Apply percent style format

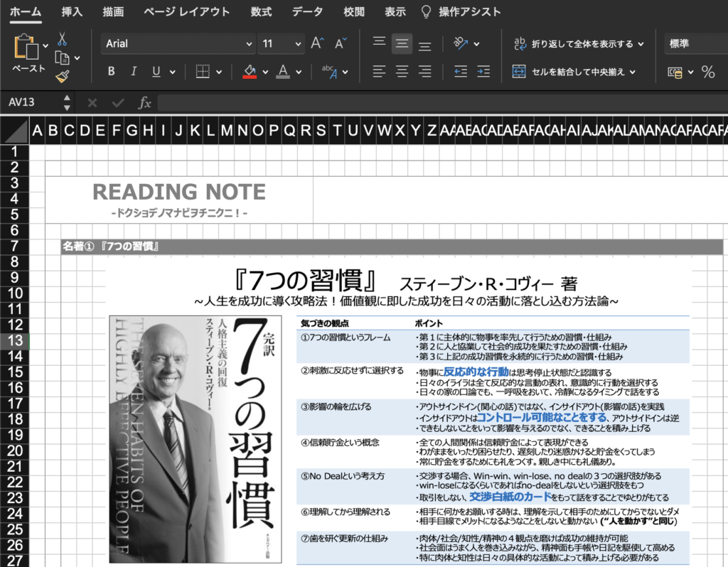(x=708, y=72)
